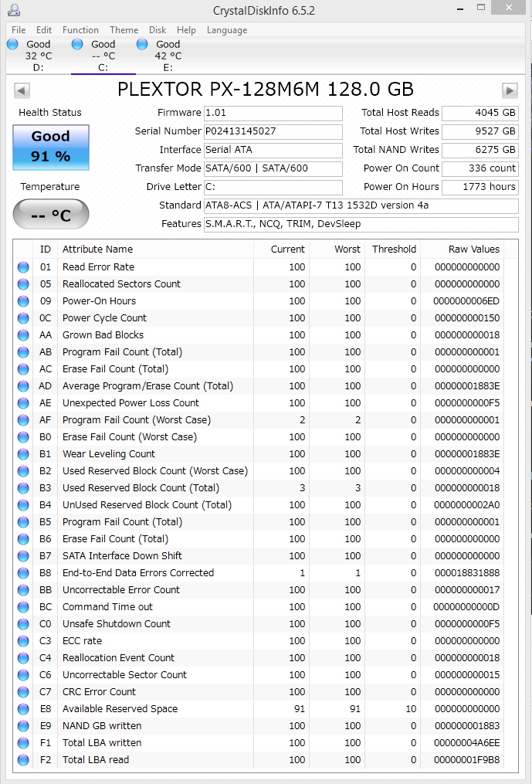Select the Average Program/Erase Count (Total) row

[259, 386]
